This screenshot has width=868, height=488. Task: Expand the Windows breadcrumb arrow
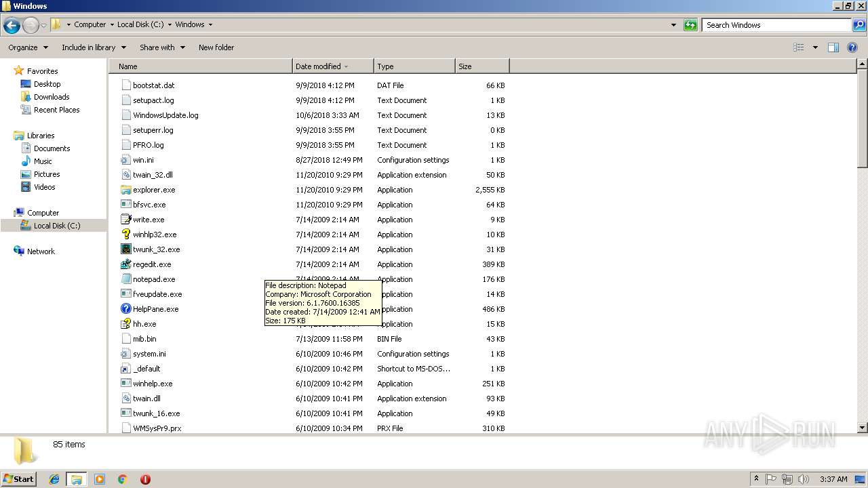tap(210, 24)
